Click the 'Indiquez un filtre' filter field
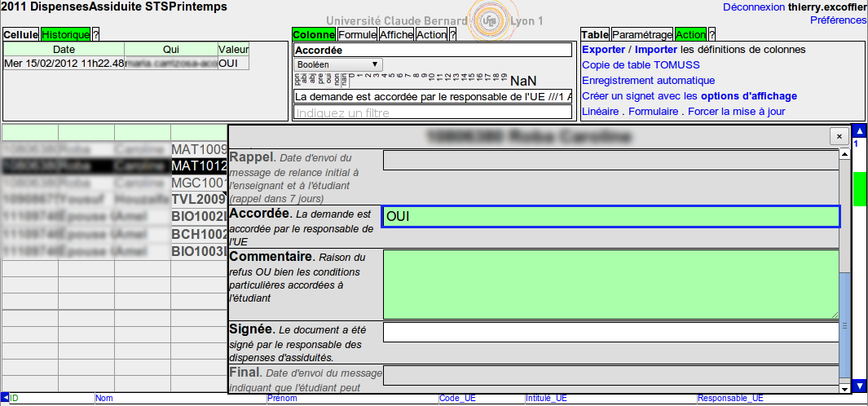Screen dimensions: 868x406 [432, 113]
